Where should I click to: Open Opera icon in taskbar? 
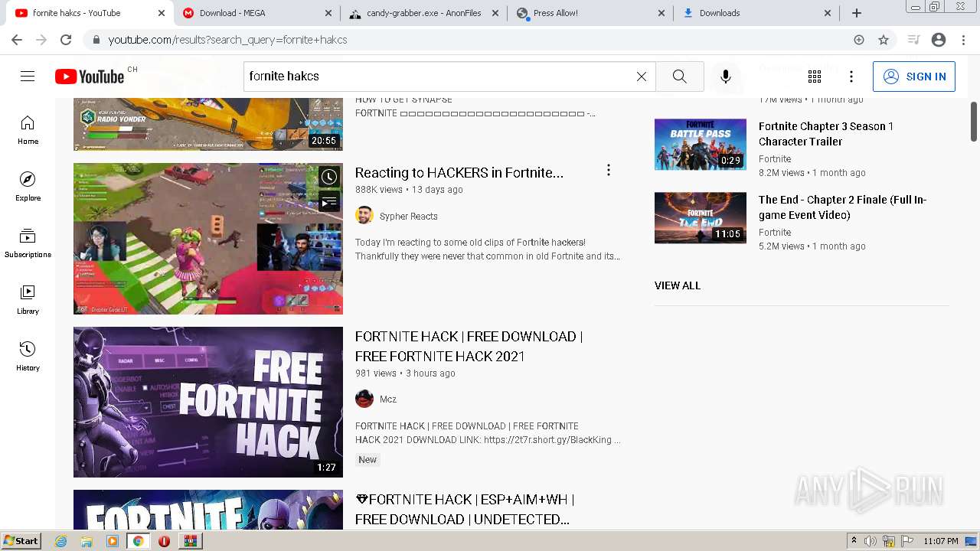(164, 541)
